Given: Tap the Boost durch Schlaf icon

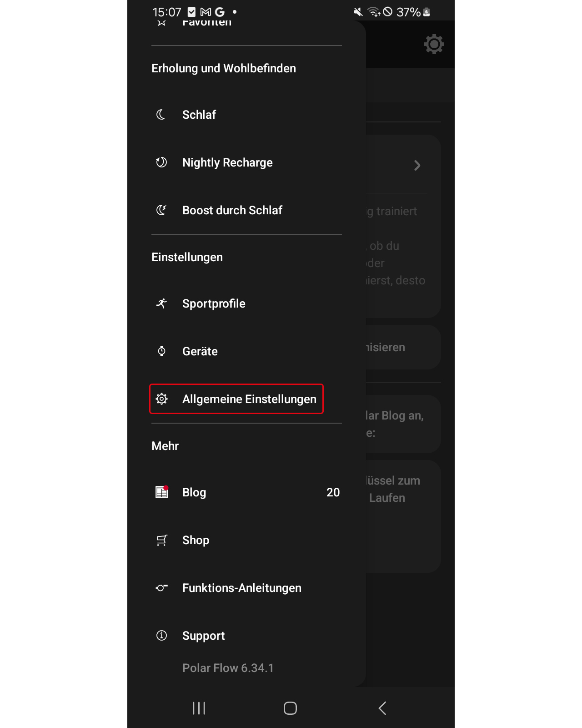Looking at the screenshot, I should pyautogui.click(x=161, y=210).
